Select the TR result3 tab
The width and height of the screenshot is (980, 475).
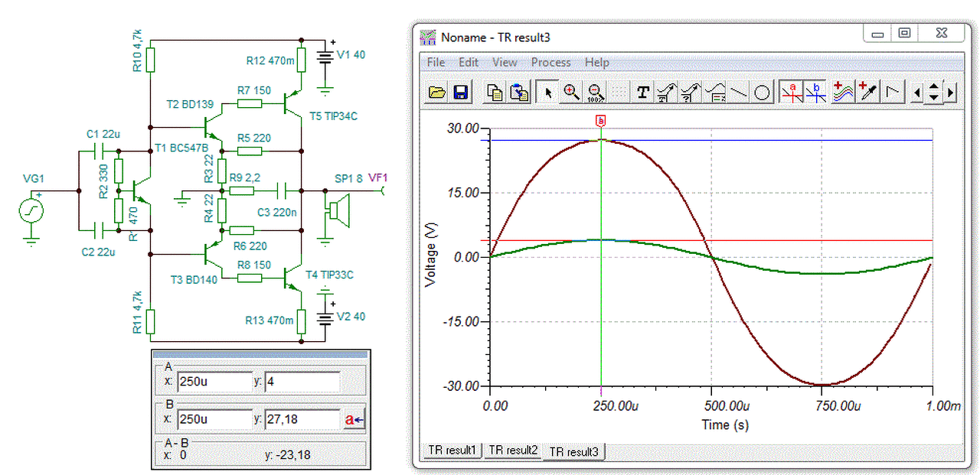pos(574,451)
